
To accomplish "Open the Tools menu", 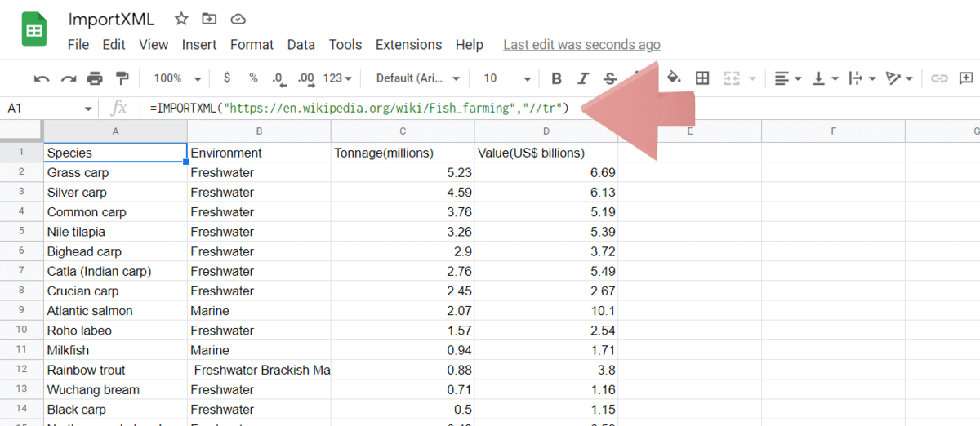I will pyautogui.click(x=345, y=45).
